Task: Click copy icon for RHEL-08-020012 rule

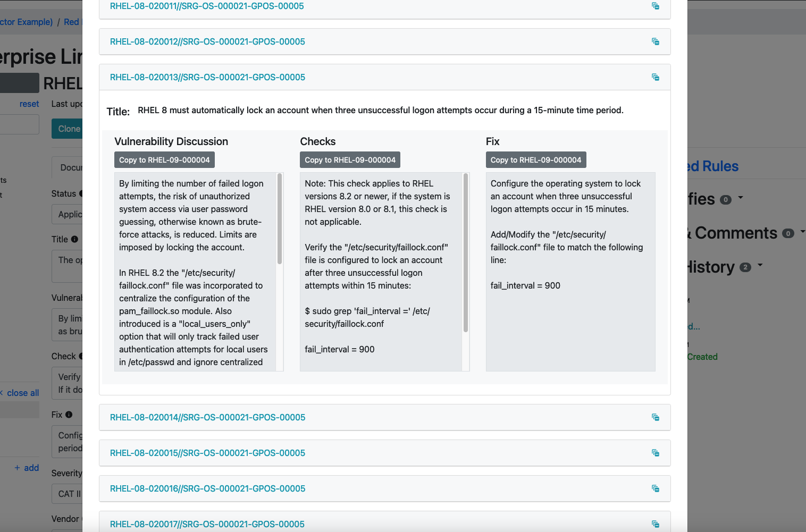Action: (655, 41)
